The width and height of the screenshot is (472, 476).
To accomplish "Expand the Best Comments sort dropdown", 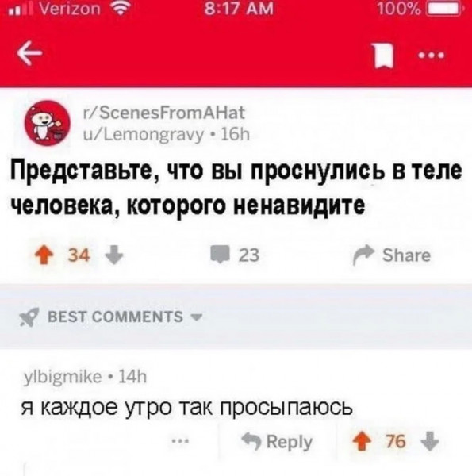I will pyautogui.click(x=197, y=317).
